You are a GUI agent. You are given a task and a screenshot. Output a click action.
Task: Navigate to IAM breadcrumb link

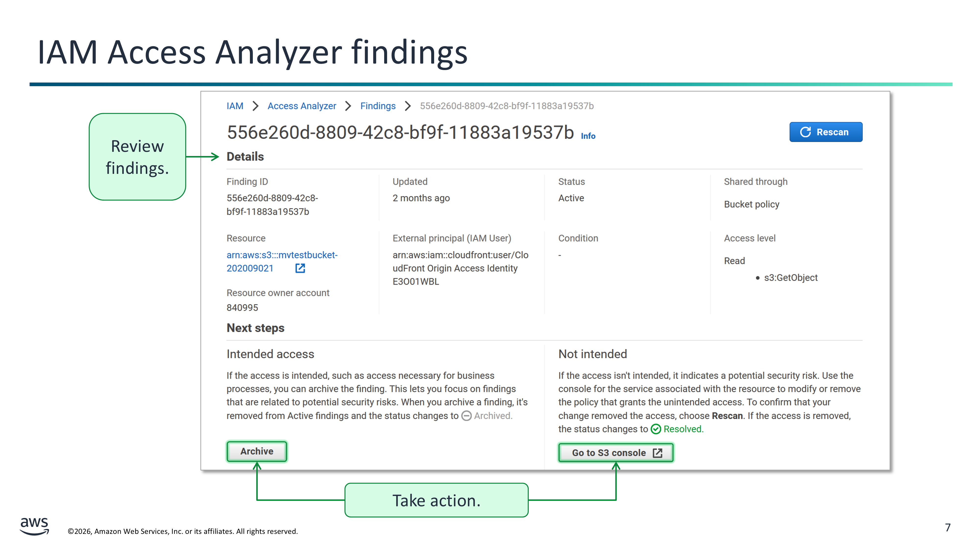[235, 106]
